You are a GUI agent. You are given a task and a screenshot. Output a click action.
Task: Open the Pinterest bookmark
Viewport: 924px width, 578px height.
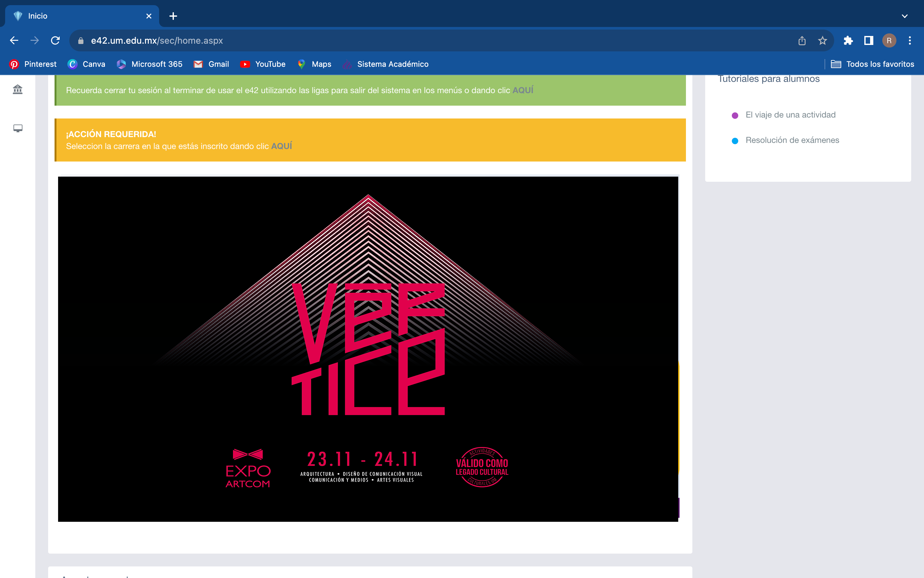point(33,64)
